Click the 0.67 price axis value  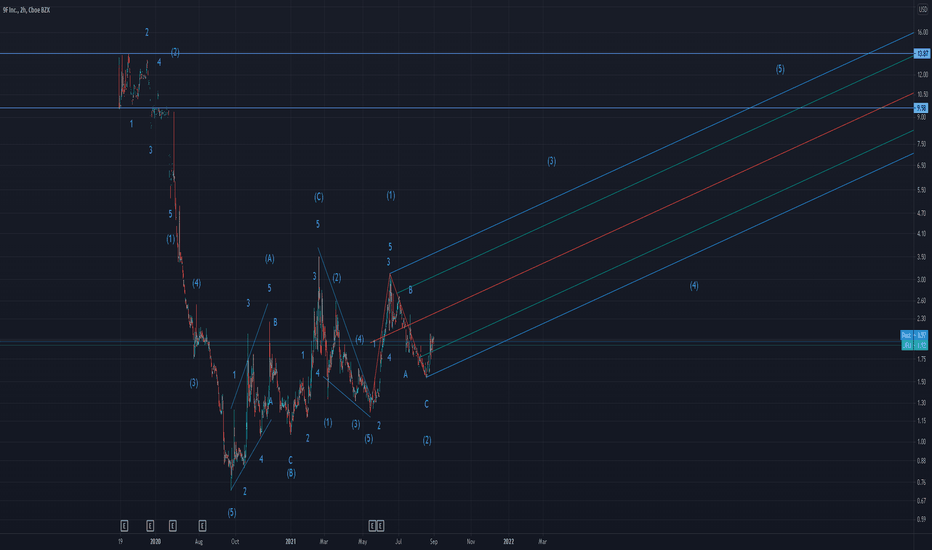pyautogui.click(x=922, y=501)
